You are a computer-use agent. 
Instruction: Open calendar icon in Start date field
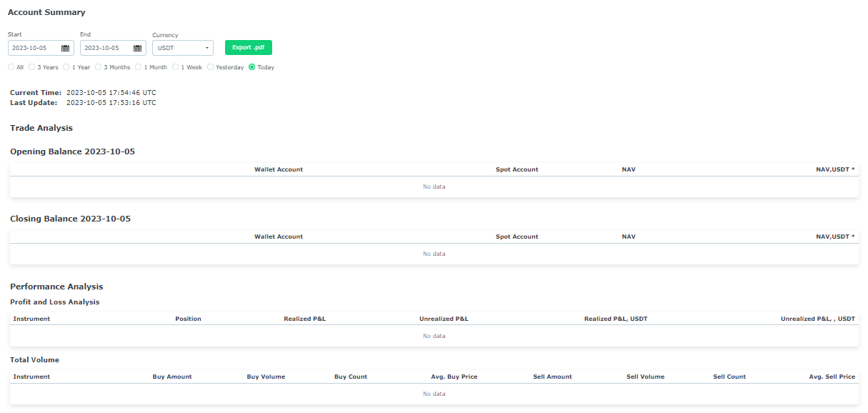pyautogui.click(x=65, y=48)
